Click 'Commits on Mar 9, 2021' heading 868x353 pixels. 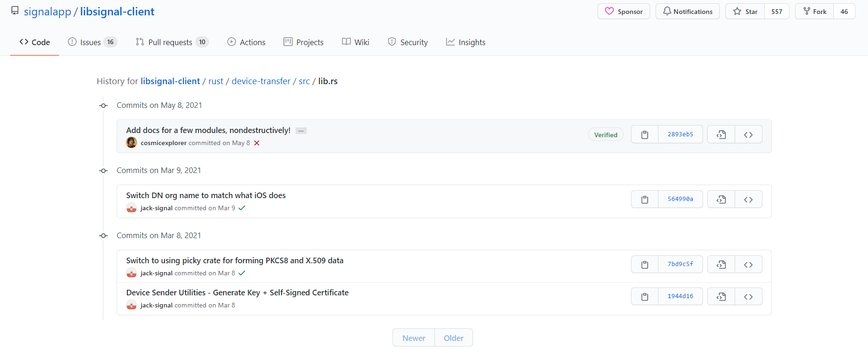[x=159, y=170]
